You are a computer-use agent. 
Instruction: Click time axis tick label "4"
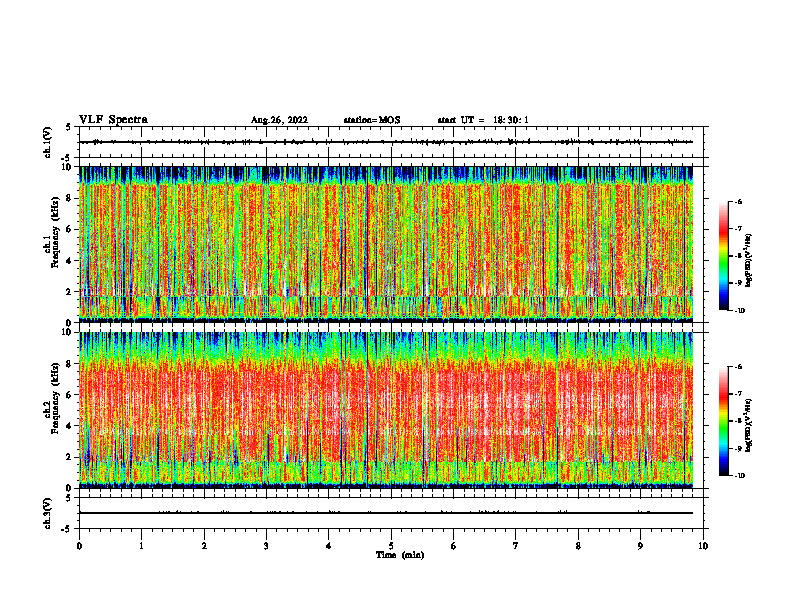(x=329, y=546)
